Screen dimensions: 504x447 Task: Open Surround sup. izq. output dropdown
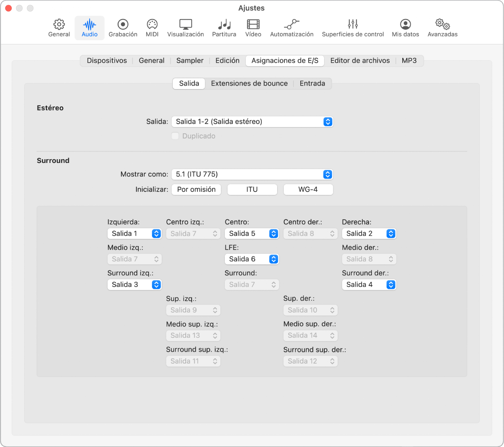[193, 361]
